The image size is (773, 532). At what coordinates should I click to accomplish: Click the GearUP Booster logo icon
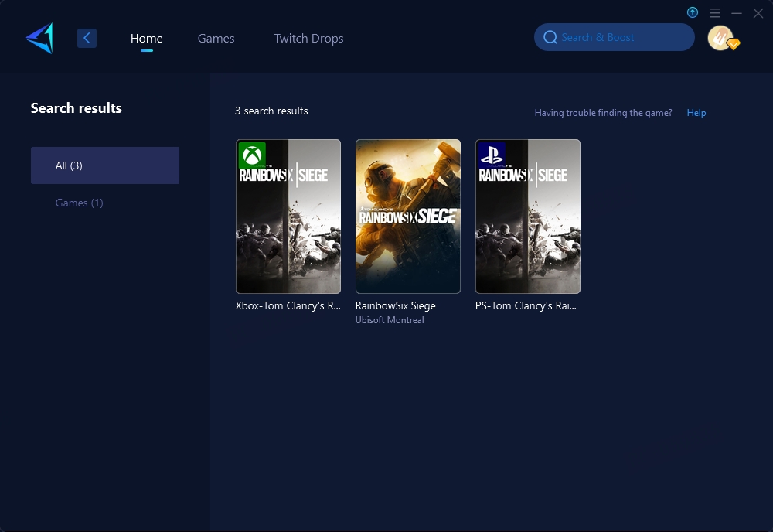[x=39, y=38]
